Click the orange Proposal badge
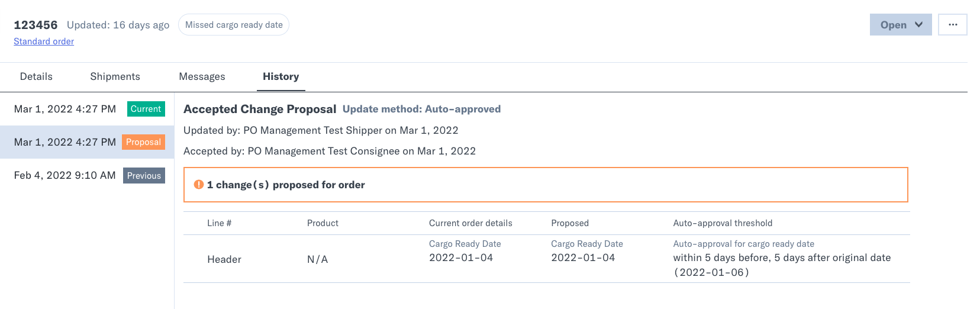The image size is (980, 309). coord(143,142)
